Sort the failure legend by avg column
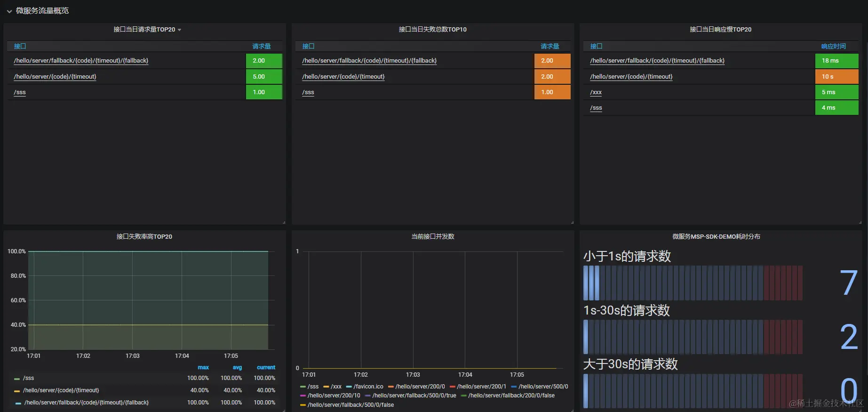 pos(237,367)
